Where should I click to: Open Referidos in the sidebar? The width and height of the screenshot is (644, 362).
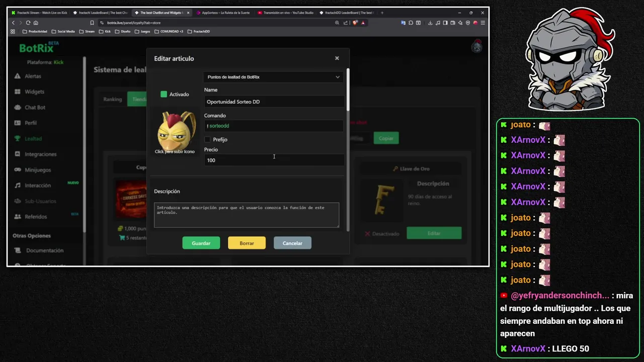(36, 217)
